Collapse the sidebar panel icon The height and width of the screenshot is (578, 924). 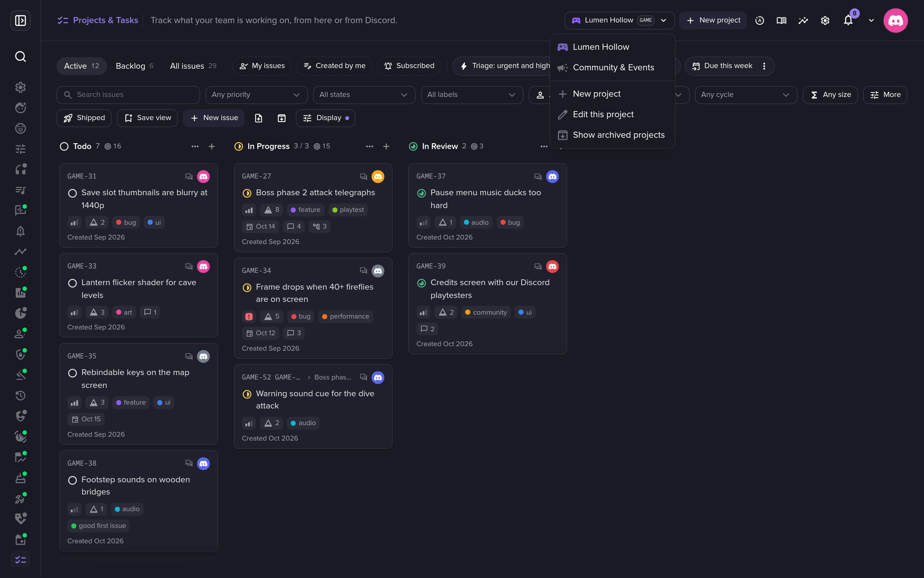click(x=20, y=20)
